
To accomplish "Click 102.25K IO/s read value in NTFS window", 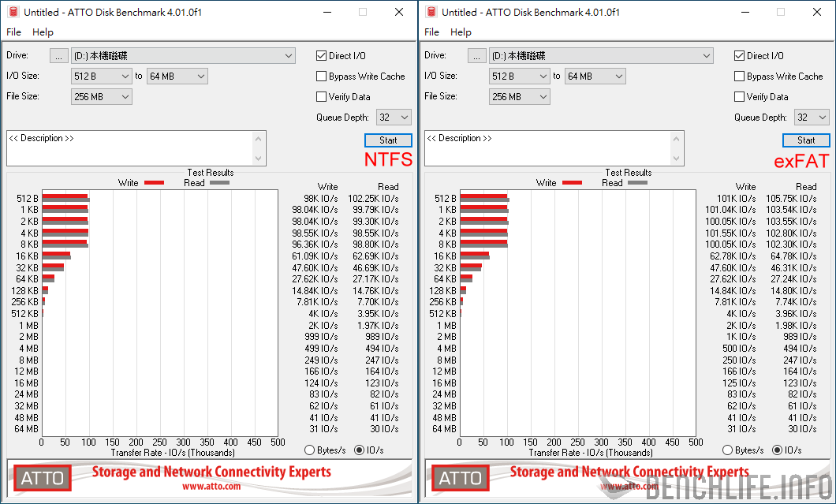I will [x=373, y=199].
